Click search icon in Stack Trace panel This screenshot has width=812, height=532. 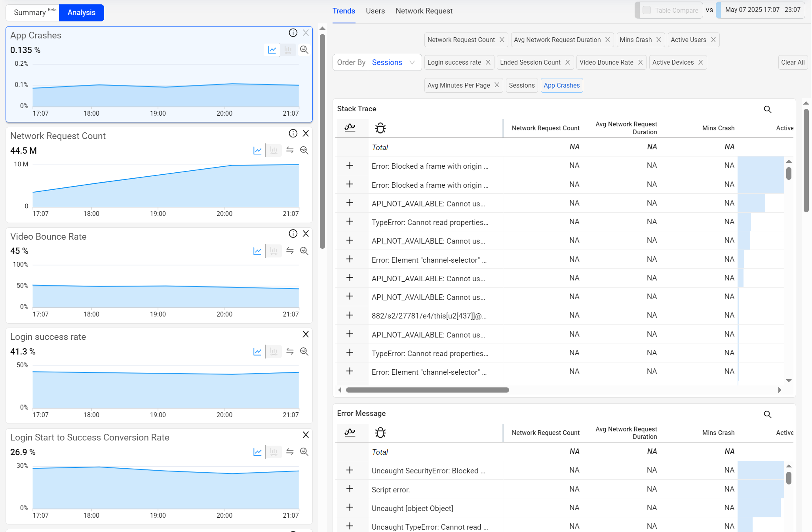click(x=768, y=109)
